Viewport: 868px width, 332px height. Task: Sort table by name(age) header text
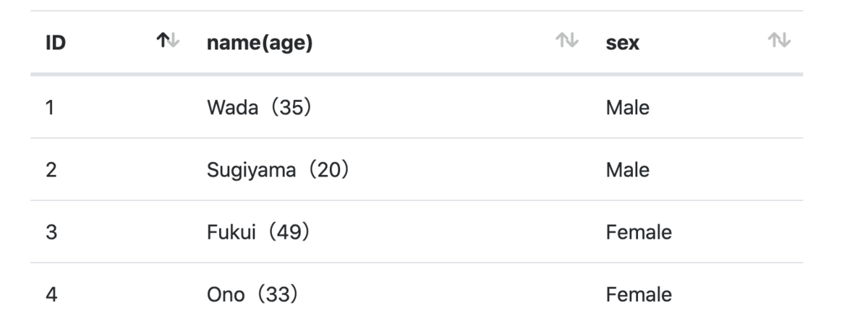(260, 43)
